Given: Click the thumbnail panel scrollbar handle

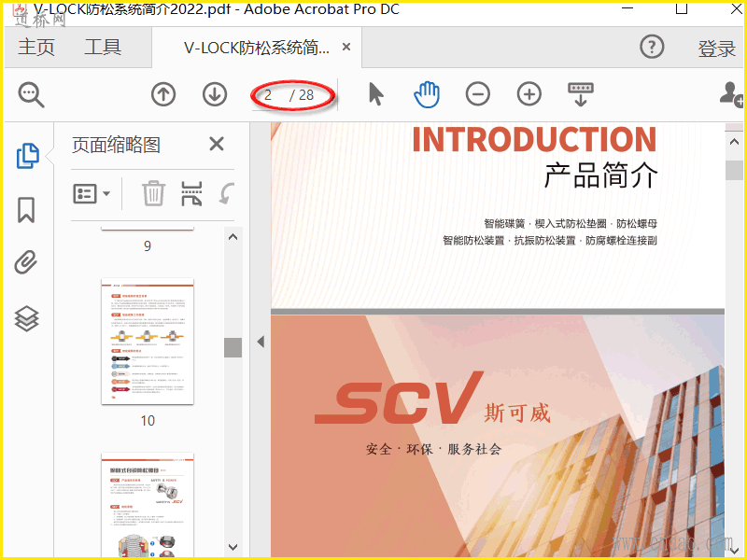Looking at the screenshot, I should coord(233,347).
